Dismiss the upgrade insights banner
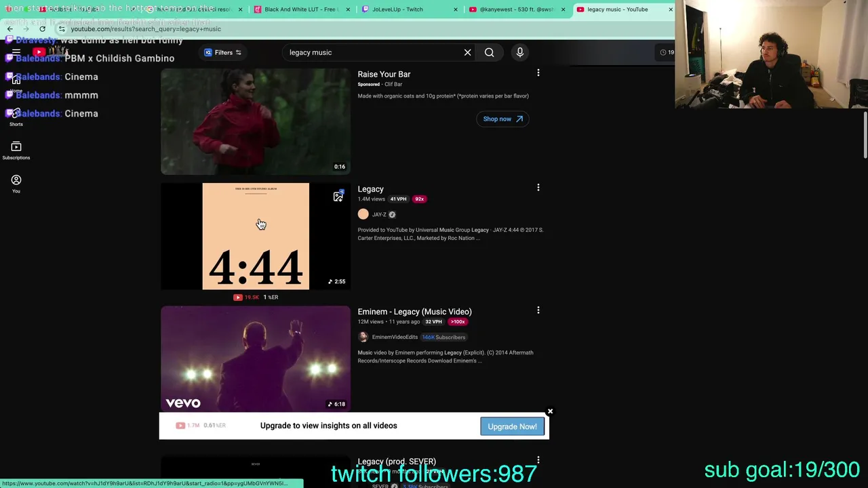Screen dimensions: 868x488 (550, 411)
